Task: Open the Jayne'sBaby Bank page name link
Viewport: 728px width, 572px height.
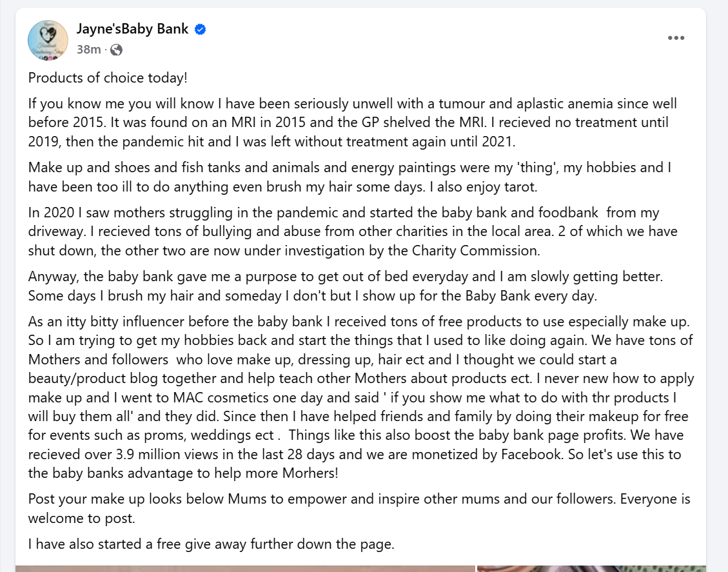Action: (132, 29)
